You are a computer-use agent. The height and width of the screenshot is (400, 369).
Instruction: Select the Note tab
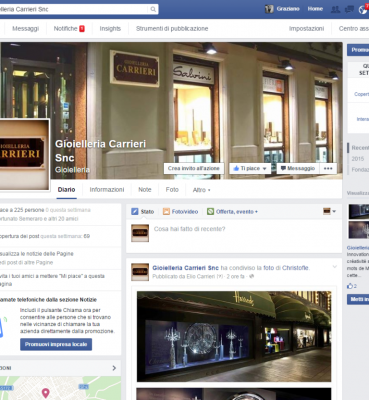[x=145, y=189]
